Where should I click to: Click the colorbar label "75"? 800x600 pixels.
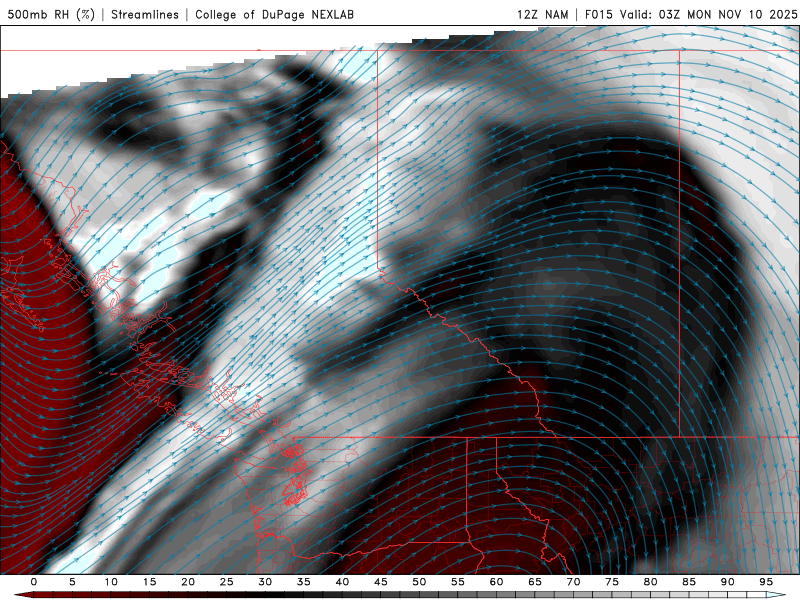pyautogui.click(x=612, y=582)
